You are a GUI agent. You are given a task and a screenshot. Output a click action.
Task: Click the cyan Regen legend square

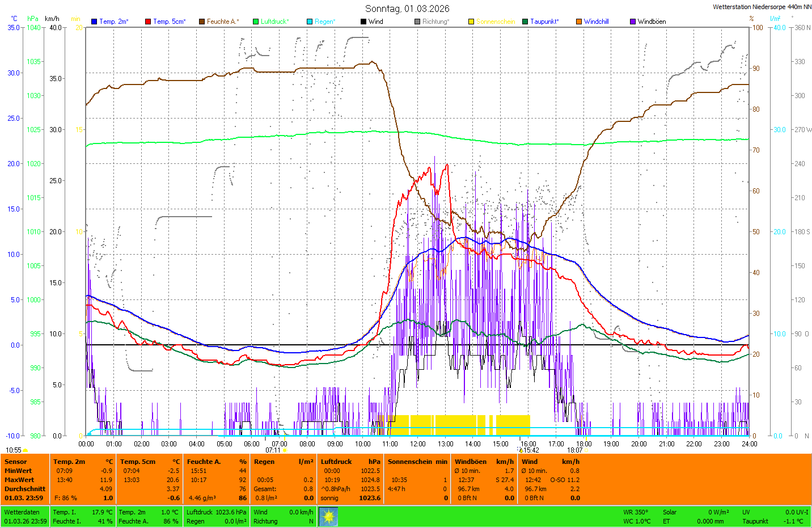(310, 22)
